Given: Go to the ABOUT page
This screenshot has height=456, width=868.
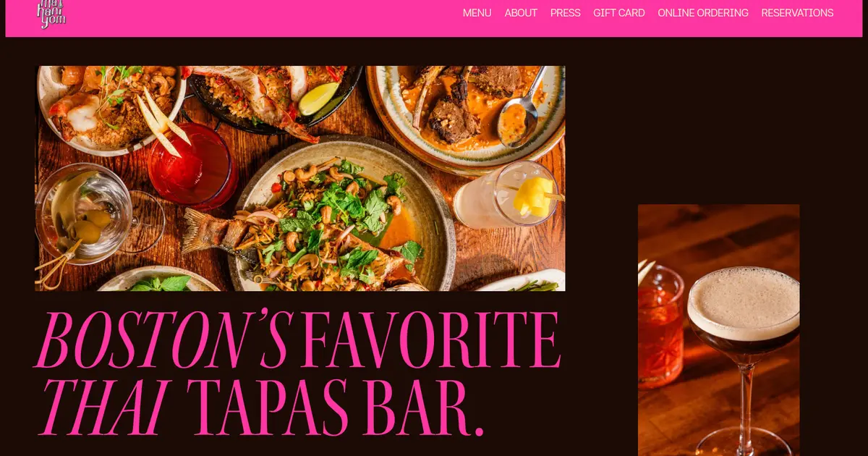Looking at the screenshot, I should tap(521, 13).
